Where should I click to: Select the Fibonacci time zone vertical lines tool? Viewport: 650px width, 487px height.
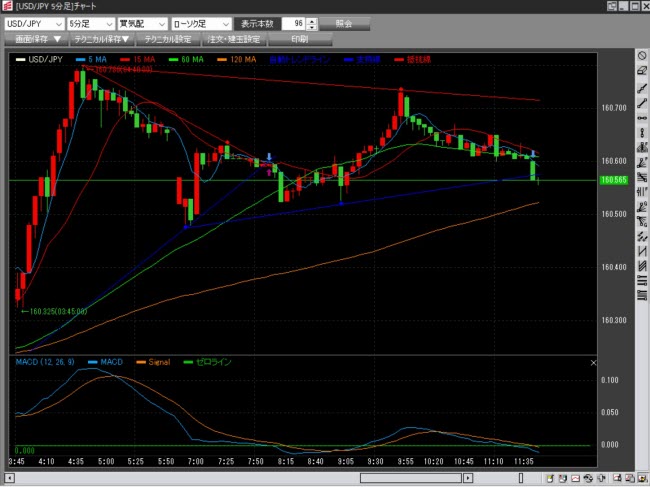(642, 192)
